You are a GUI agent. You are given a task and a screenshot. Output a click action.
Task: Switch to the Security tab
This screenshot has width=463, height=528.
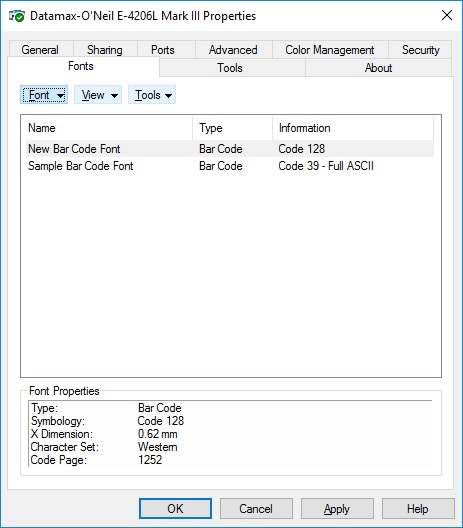[421, 50]
